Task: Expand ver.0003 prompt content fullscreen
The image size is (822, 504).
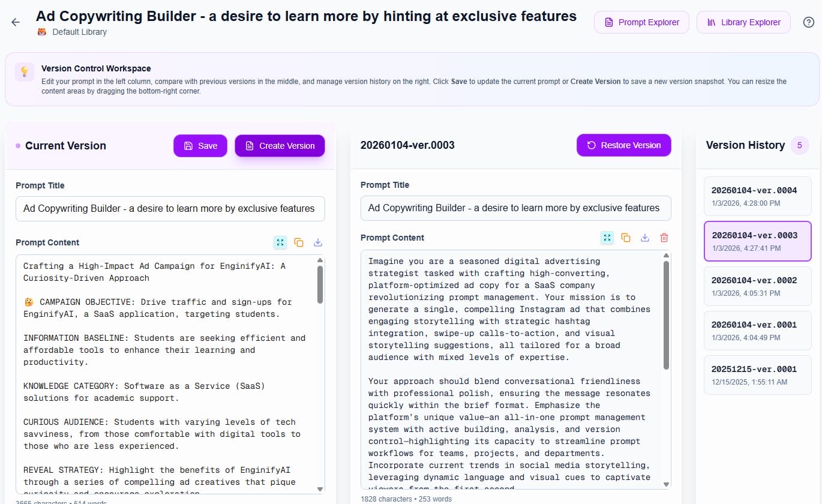Action: pos(607,238)
